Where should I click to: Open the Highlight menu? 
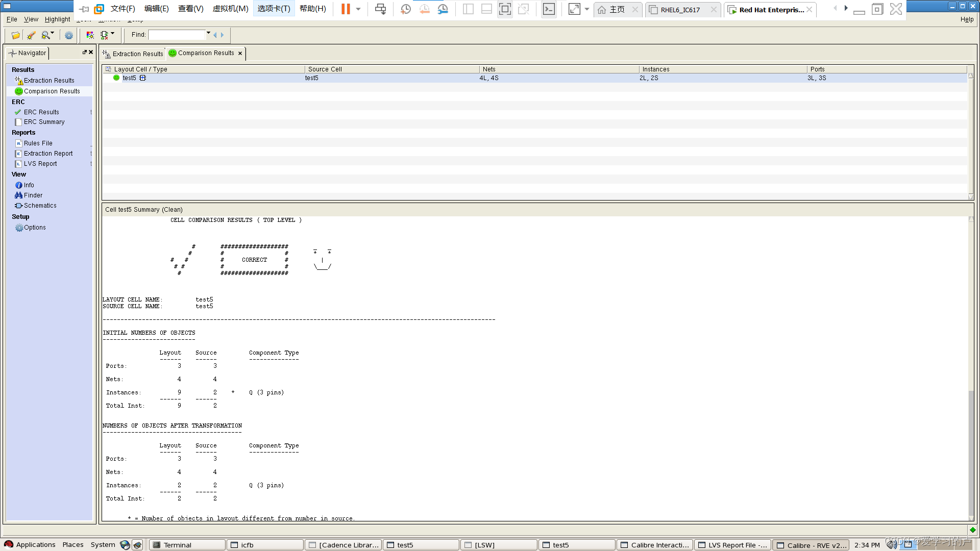57,19
